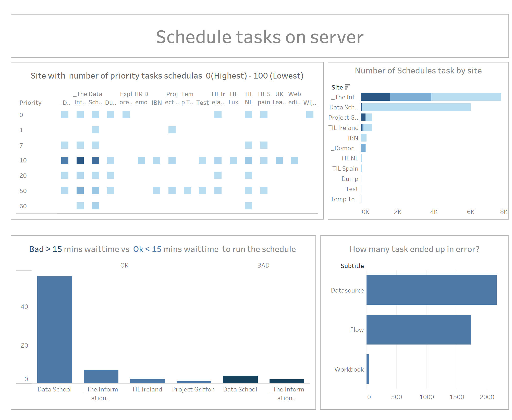
Task: Click the TIL Ireland OK waittime bar
Action: 148,381
